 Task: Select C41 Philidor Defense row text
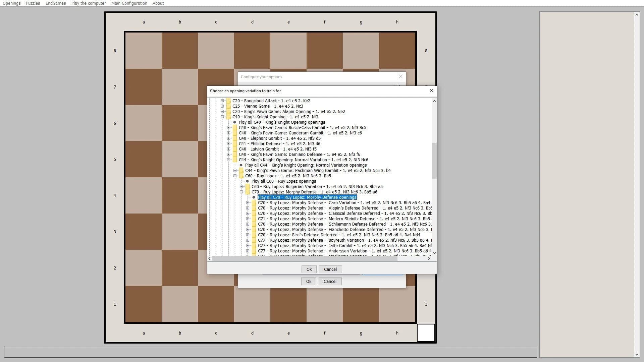coord(279,143)
